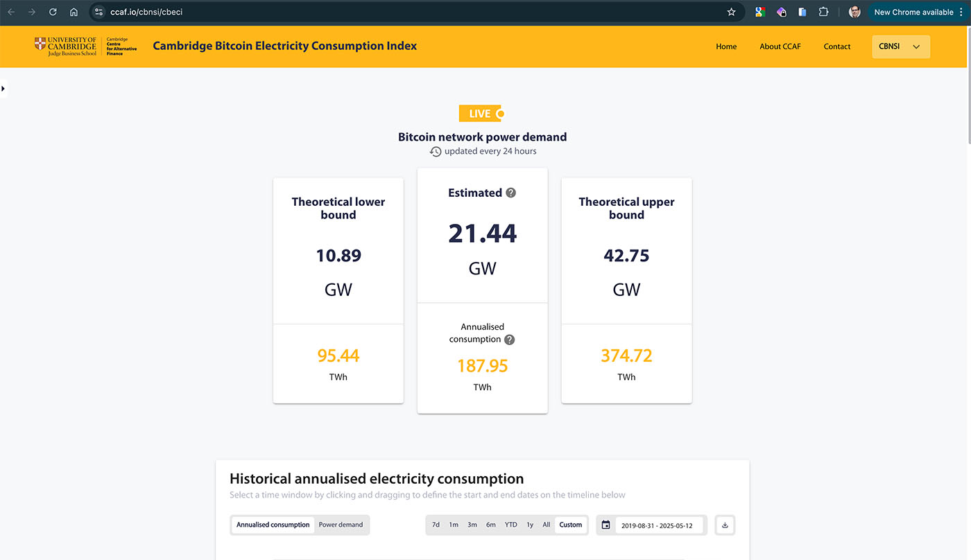Select the All time range

tap(547, 525)
